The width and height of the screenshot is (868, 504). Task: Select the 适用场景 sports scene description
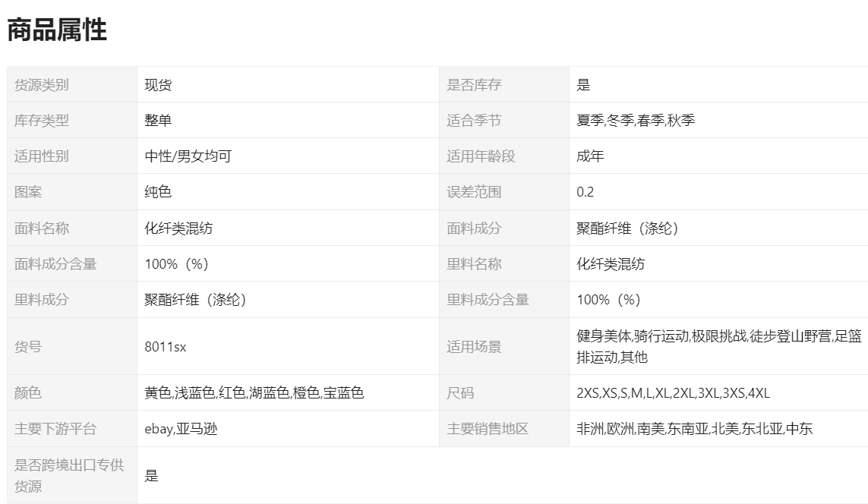(x=718, y=346)
